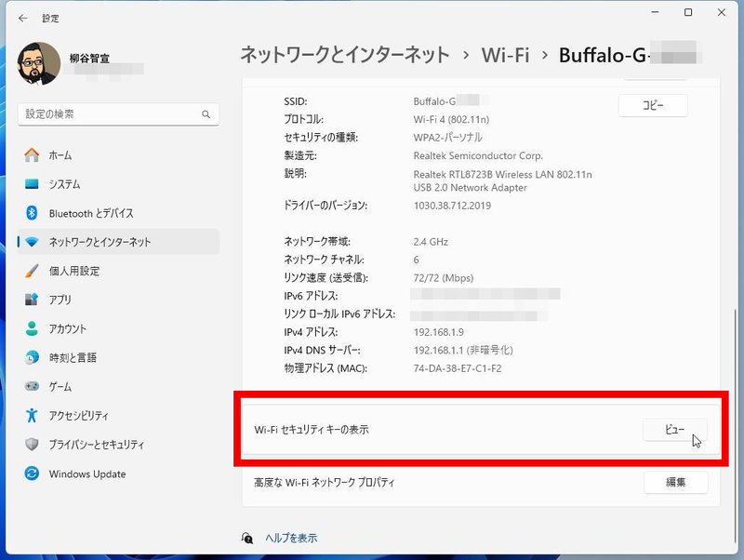Image resolution: width=744 pixels, height=560 pixels.
Task: Navigate to Wi-Fi breadcrumb
Action: tap(505, 55)
